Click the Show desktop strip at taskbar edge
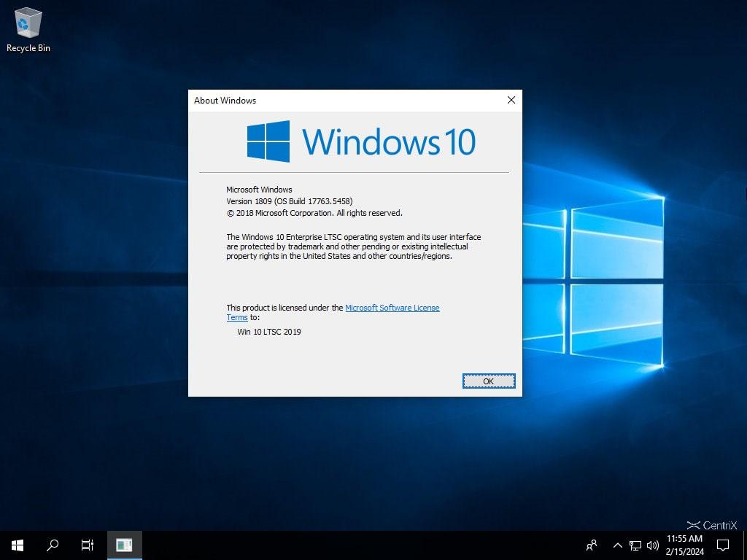747x560 pixels. click(745, 545)
